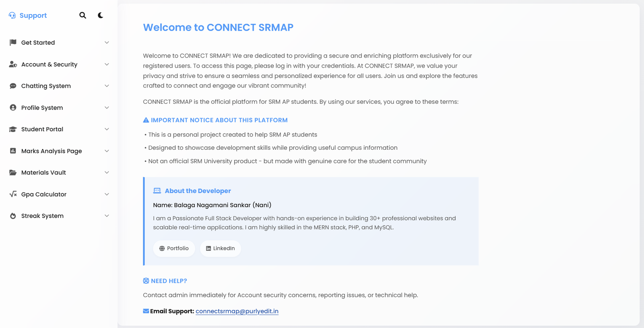This screenshot has height=328, width=644.
Task: Click the Get Started flag icon
Action: [13, 42]
